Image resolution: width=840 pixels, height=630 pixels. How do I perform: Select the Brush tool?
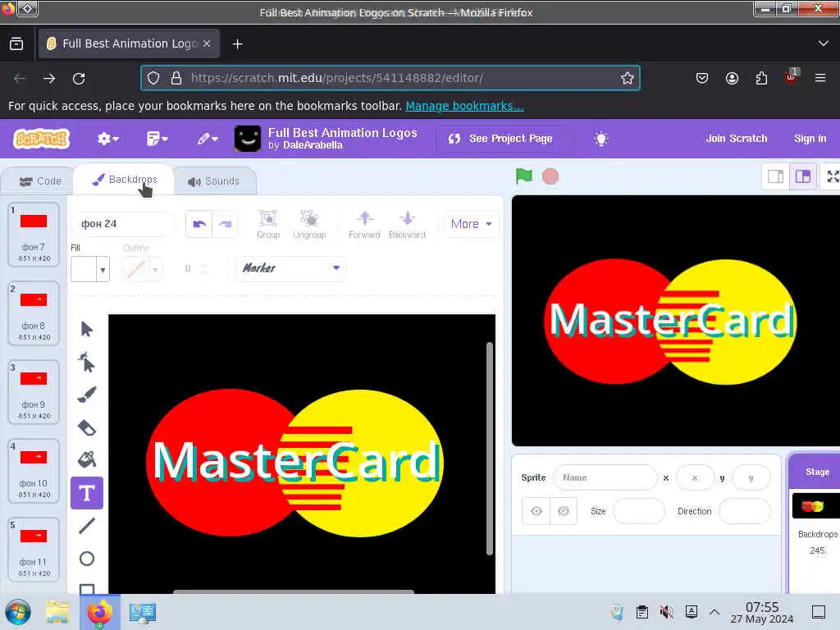point(87,395)
